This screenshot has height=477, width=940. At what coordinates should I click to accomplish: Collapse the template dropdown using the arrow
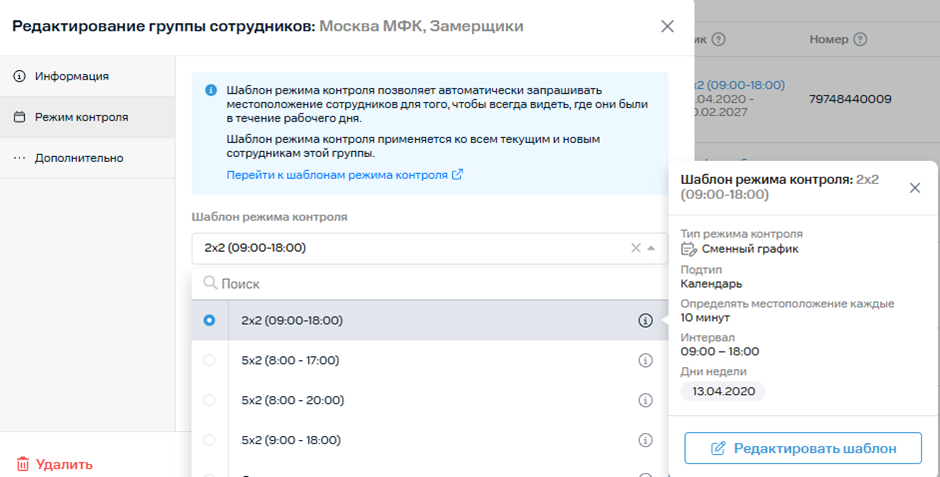coord(652,248)
